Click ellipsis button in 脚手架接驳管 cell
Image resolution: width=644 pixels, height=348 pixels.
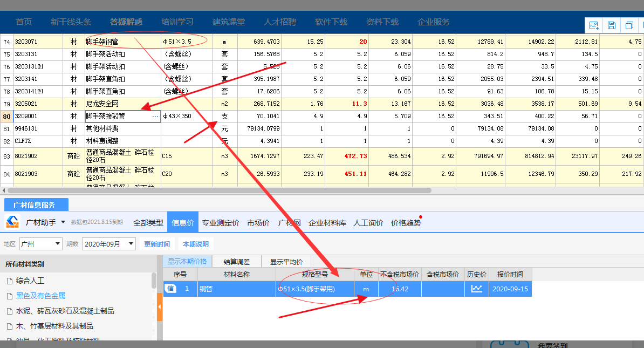point(155,117)
